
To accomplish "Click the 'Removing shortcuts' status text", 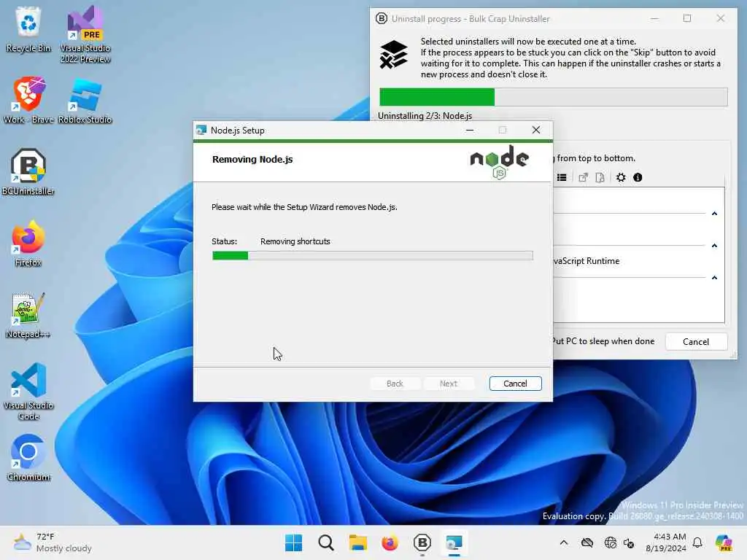I will coord(295,241).
